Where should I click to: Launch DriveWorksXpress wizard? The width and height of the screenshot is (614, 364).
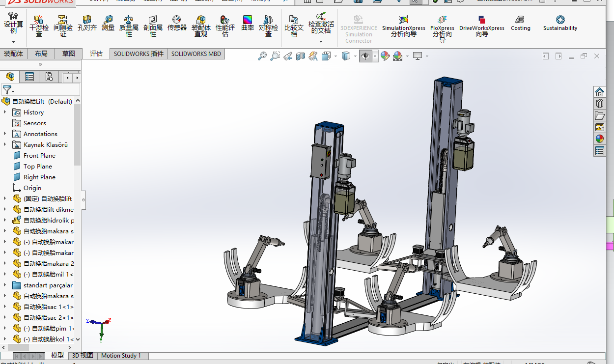(x=482, y=26)
